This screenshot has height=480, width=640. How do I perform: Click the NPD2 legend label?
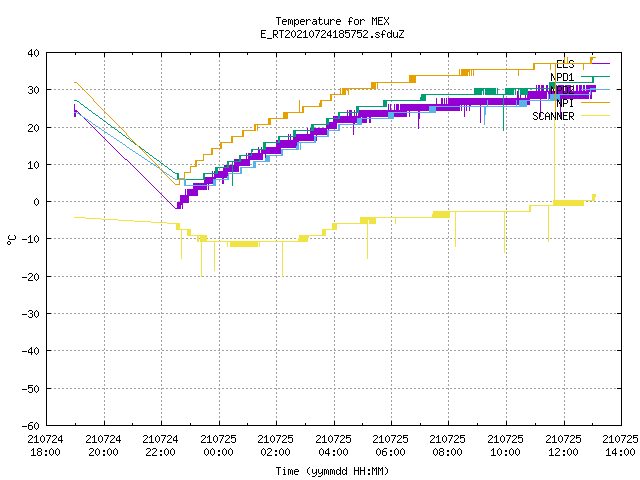[x=562, y=90]
